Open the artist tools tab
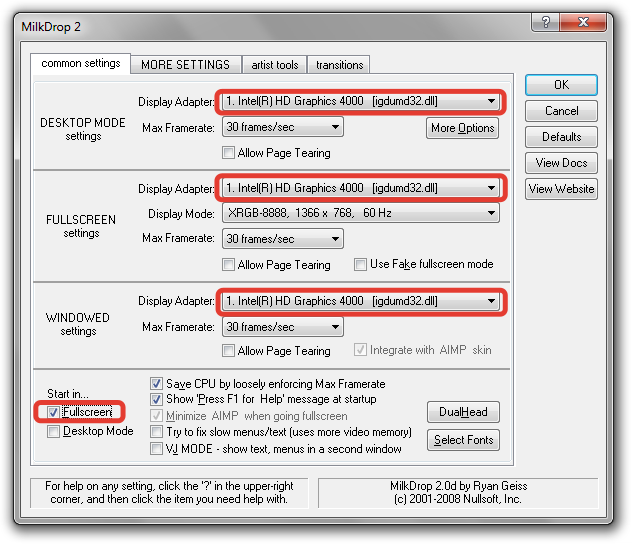 pyautogui.click(x=274, y=65)
